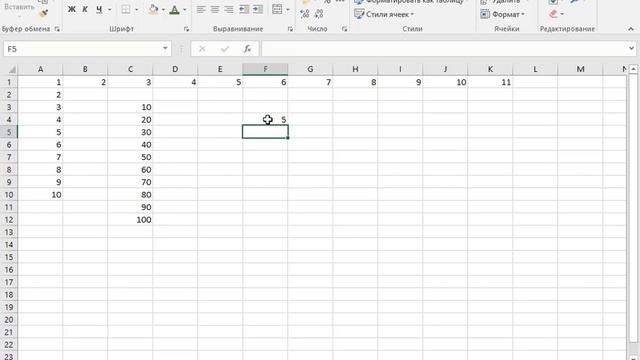Open underline style dropdown arrow
The height and width of the screenshot is (360, 640).
(x=109, y=9)
